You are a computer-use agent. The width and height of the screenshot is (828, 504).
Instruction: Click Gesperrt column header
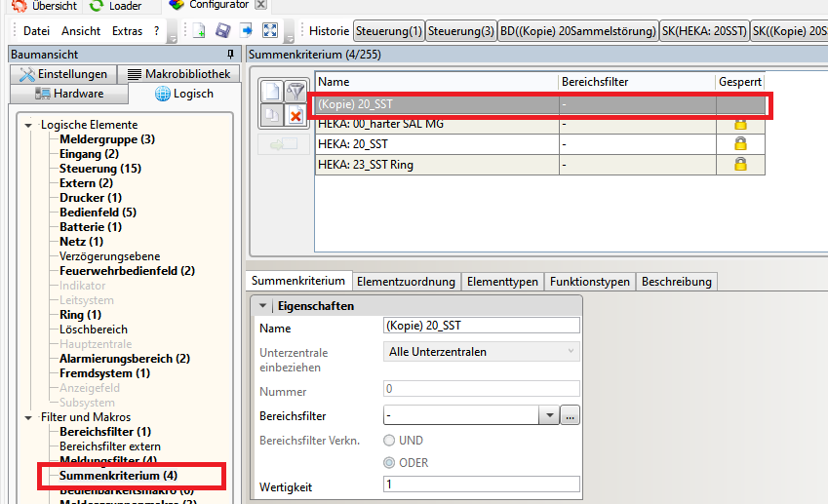[x=740, y=82]
